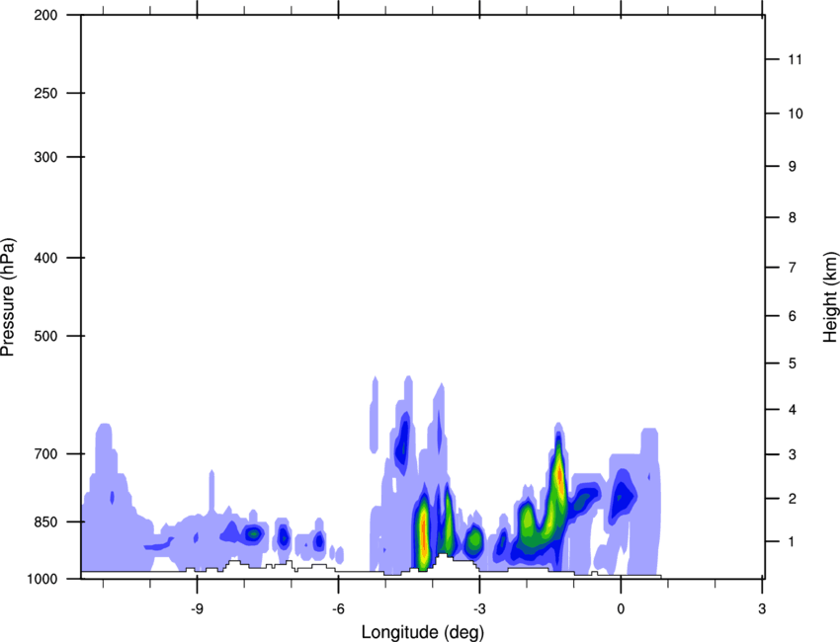Click the 4 km height label
The height and width of the screenshot is (642, 840).
793,410
